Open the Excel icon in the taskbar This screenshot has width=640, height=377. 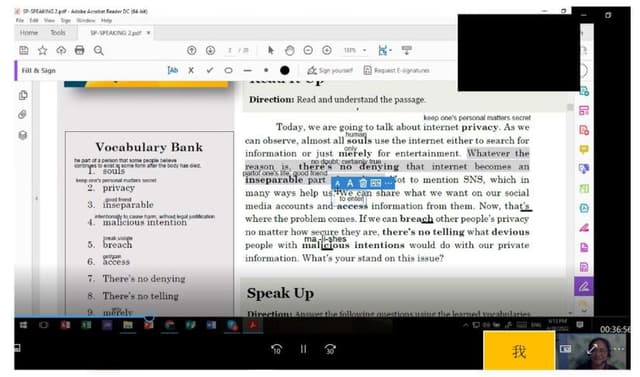[86, 325]
